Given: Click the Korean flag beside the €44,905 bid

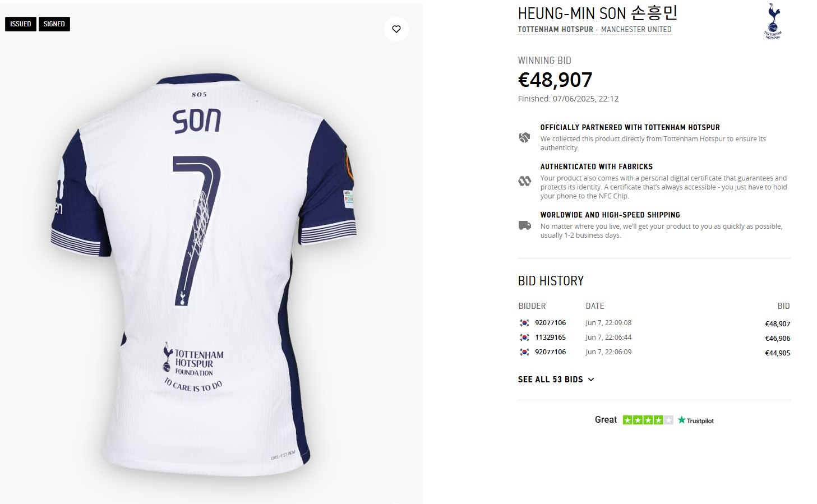Looking at the screenshot, I should click(524, 352).
